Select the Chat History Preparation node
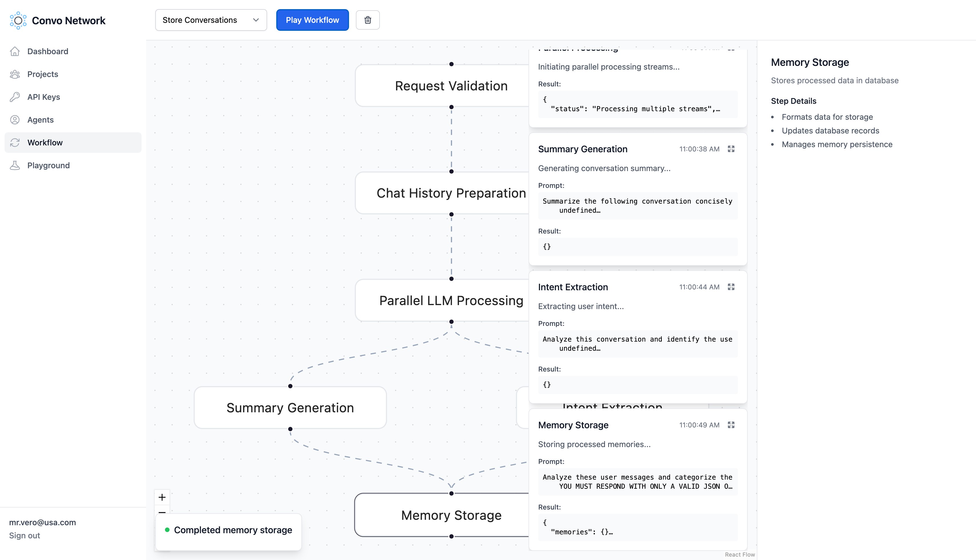Screen dimensions: 976x560 click(x=442, y=193)
